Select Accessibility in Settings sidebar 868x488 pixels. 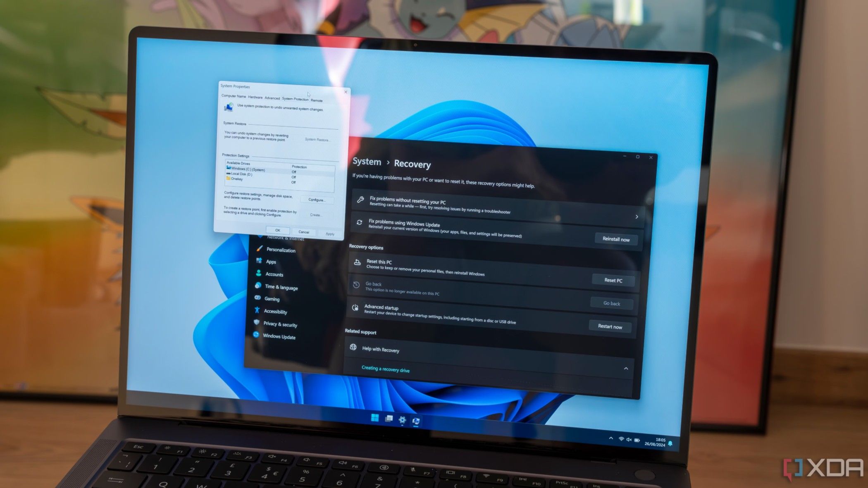275,310
